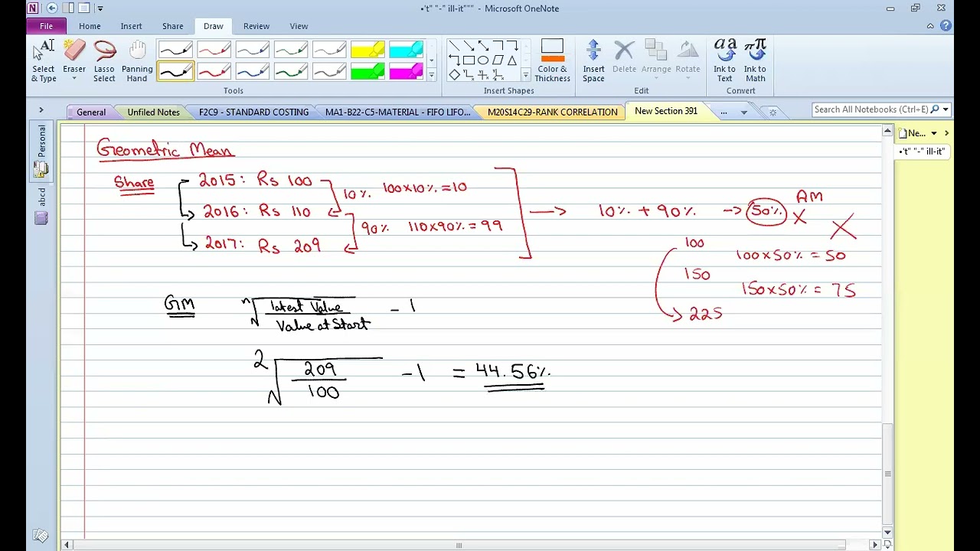The width and height of the screenshot is (980, 551).
Task: Select the triangle shape
Action: point(512,60)
